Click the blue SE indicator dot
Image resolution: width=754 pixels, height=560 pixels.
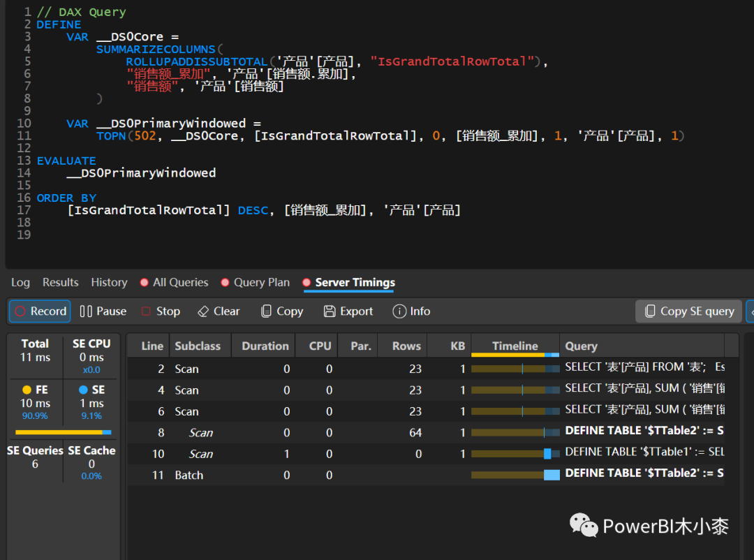click(83, 390)
